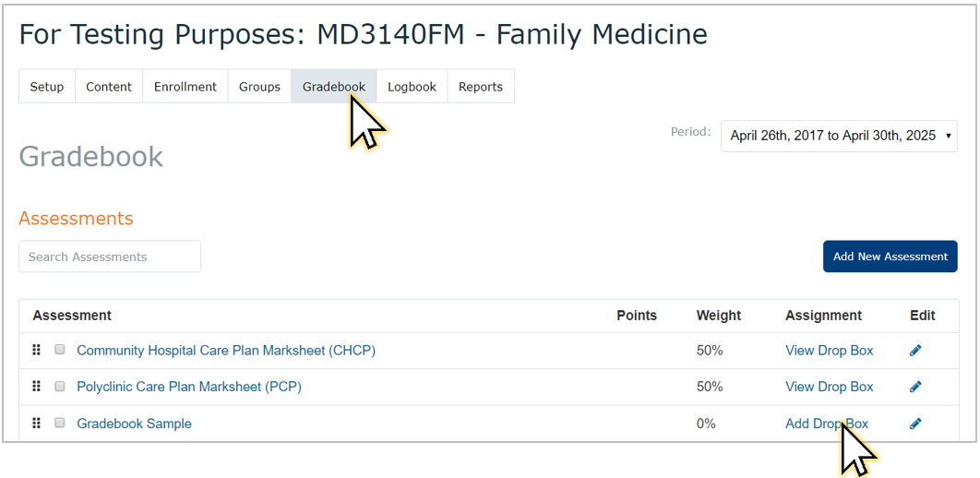
Task: Check the Gradebook Sample checkbox
Action: (60, 423)
